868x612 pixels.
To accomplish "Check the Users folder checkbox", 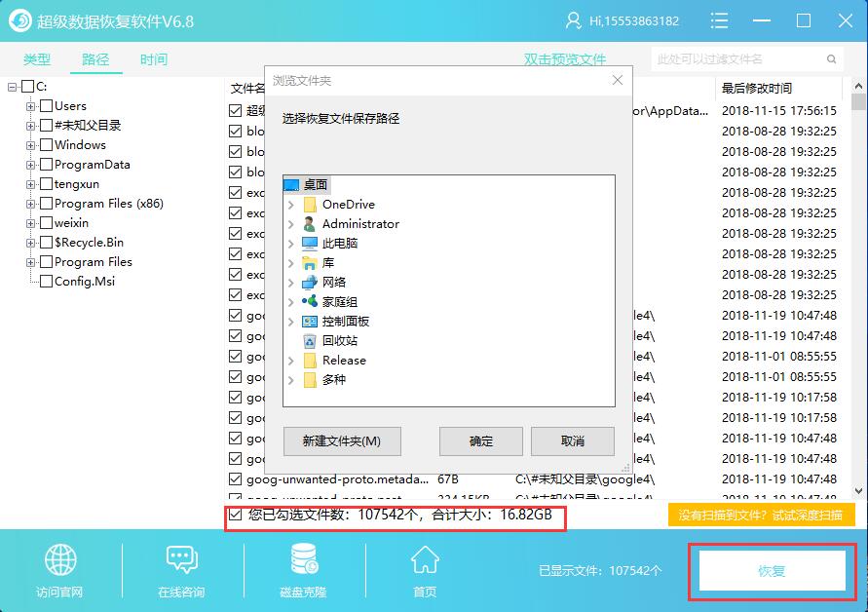I will (x=47, y=106).
